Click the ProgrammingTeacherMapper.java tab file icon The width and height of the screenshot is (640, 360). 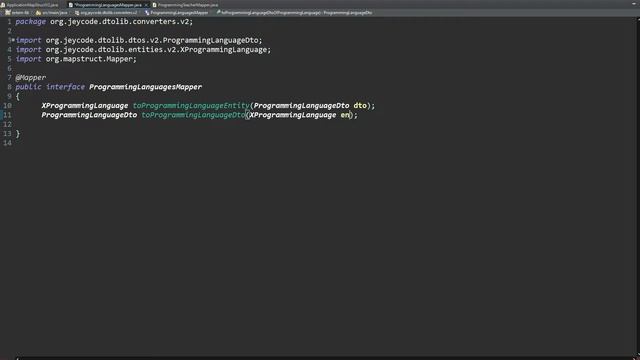point(154,5)
